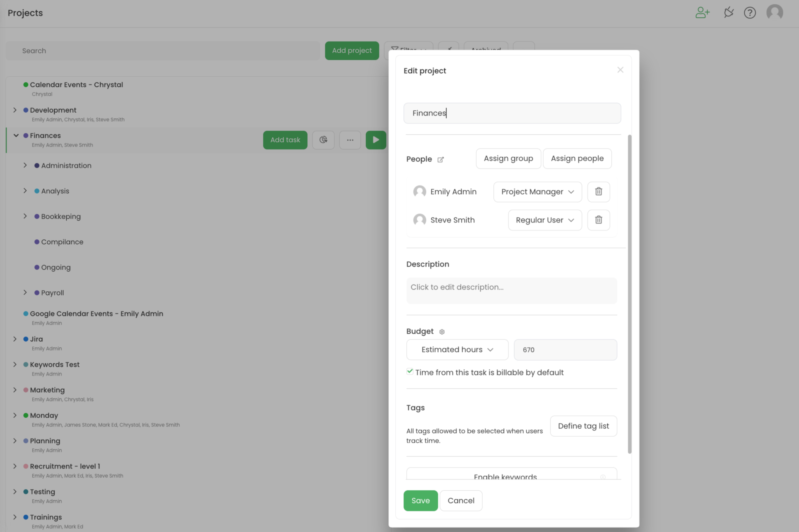Expand the Administration task
Viewport: 799px width, 532px height.
pos(25,165)
